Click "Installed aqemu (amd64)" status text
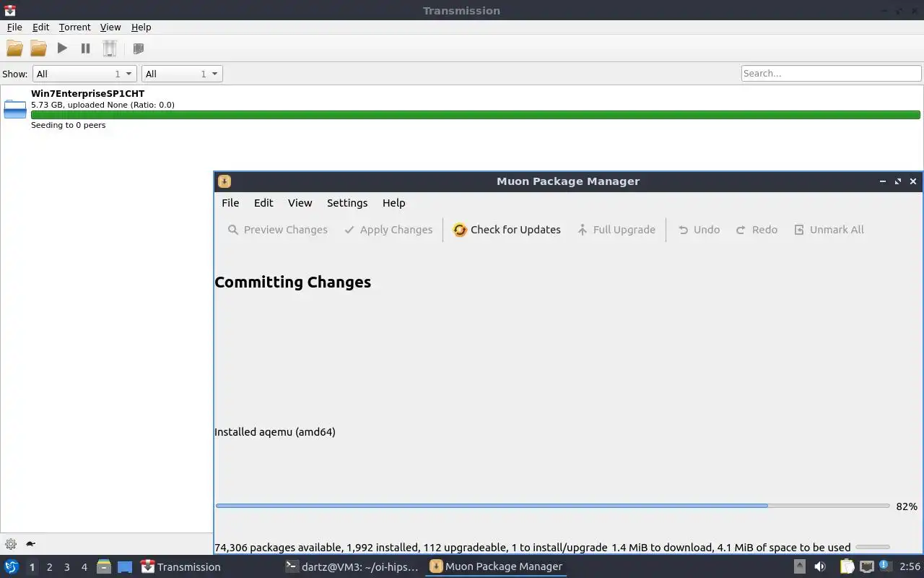 coord(275,432)
